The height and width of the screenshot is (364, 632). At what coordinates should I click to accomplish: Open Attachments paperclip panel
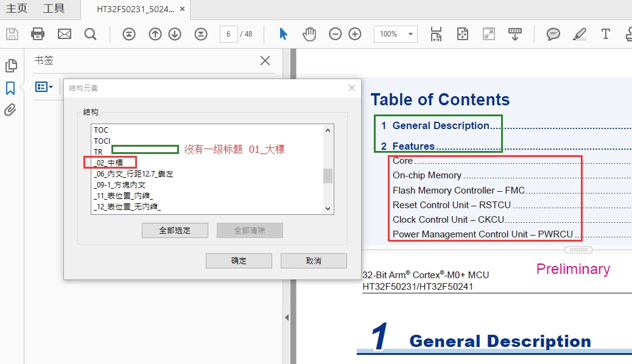click(x=10, y=110)
